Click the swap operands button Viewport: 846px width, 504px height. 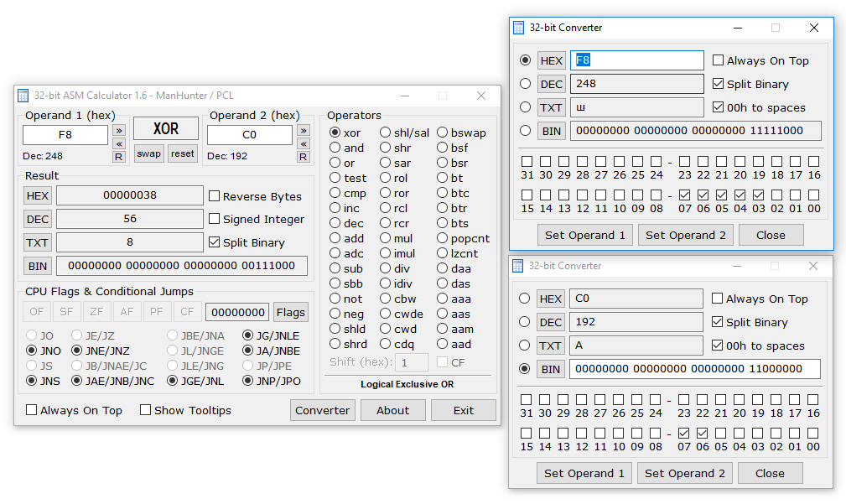(x=149, y=153)
